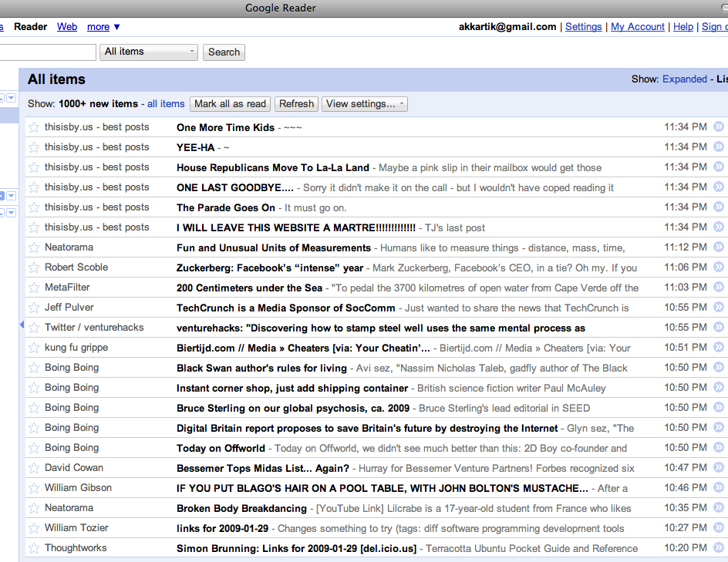Click arrow icon for 'Instant corner shop' item
Screen dimensions: 728x562
(x=718, y=387)
